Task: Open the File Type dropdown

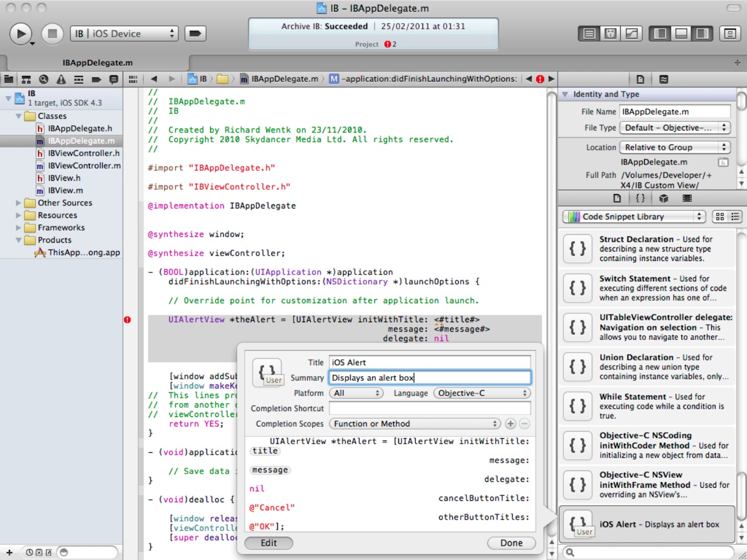Action: pos(675,128)
